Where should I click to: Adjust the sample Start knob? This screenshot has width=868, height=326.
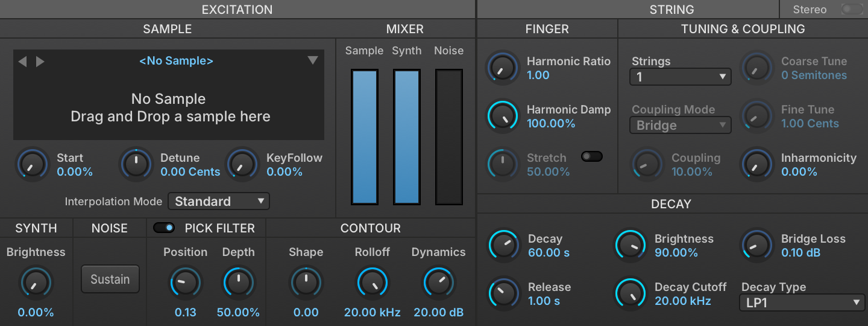point(33,164)
